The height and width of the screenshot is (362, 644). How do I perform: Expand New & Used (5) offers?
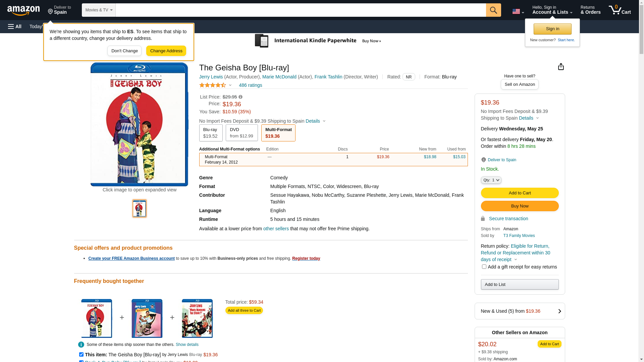coord(520,311)
